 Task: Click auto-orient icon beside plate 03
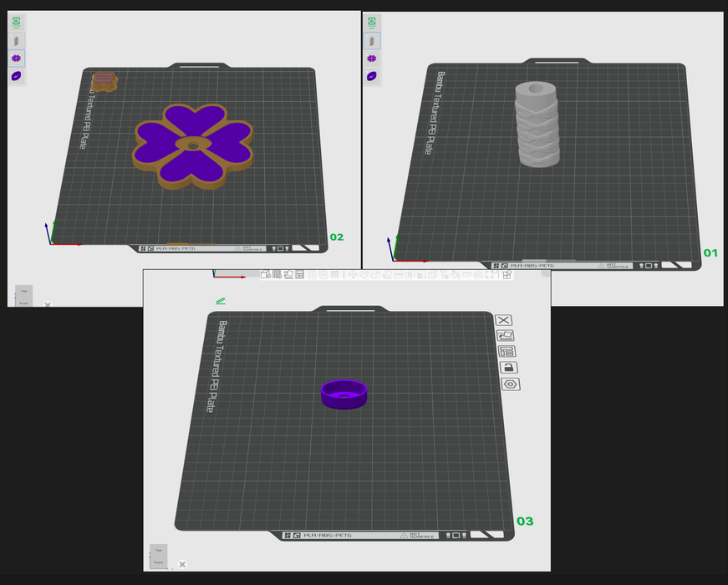pos(504,336)
